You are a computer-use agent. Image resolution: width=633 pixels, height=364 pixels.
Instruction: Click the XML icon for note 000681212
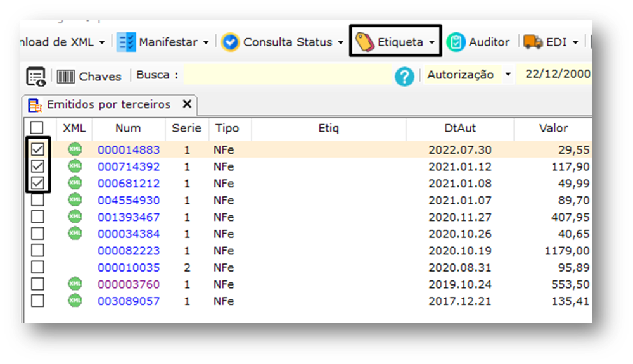[x=75, y=182]
